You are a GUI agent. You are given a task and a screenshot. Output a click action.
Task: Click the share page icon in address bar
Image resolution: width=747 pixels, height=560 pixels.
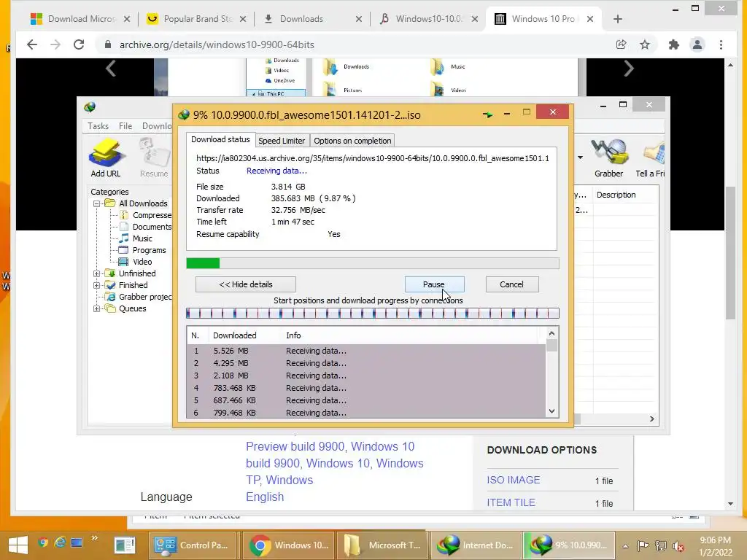[622, 44]
